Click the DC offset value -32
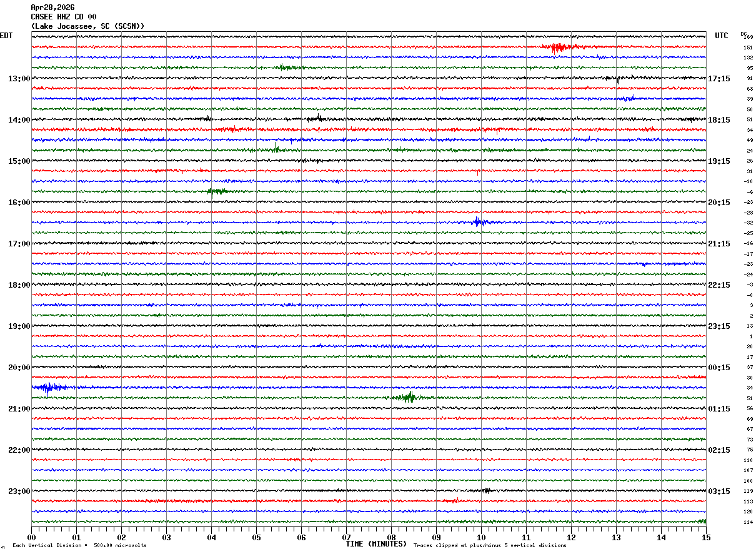This screenshot has width=756, height=554. point(748,223)
